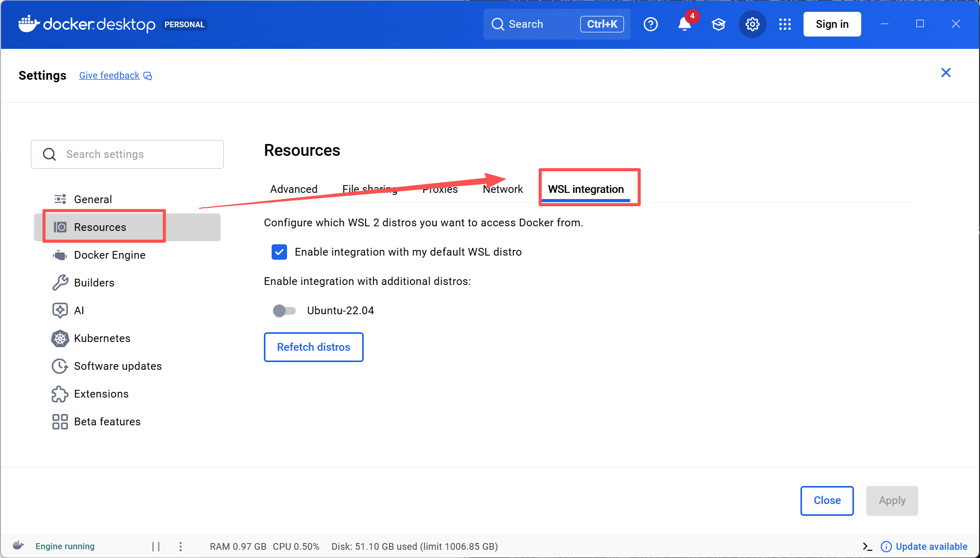
Task: Click the settings gear icon in the header
Action: (753, 24)
